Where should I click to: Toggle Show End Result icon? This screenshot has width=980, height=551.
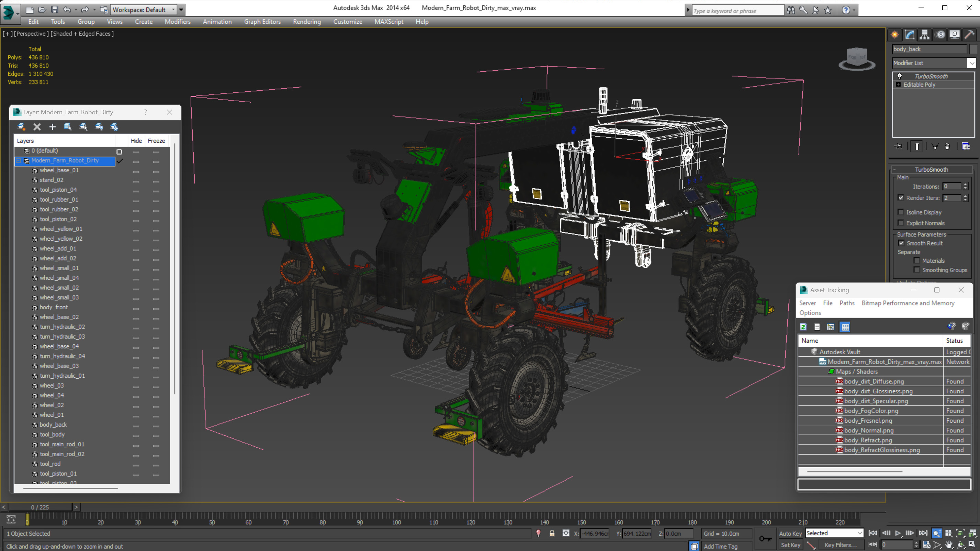pyautogui.click(x=917, y=146)
